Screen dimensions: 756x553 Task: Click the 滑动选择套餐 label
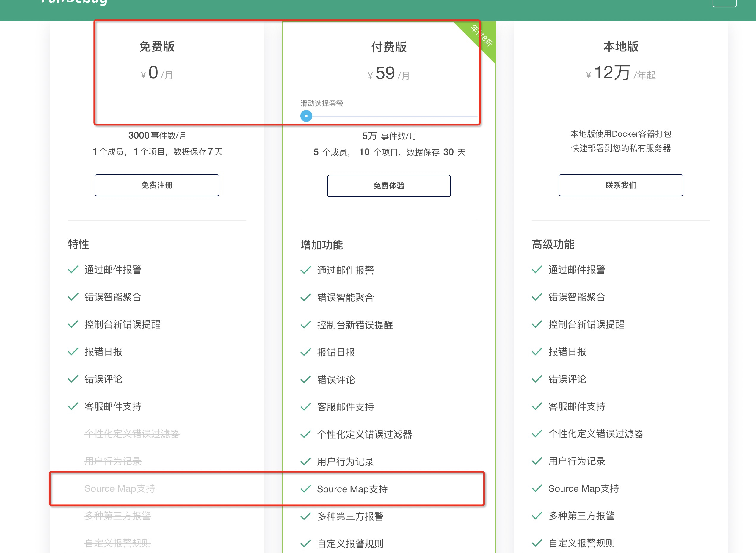coord(321,103)
